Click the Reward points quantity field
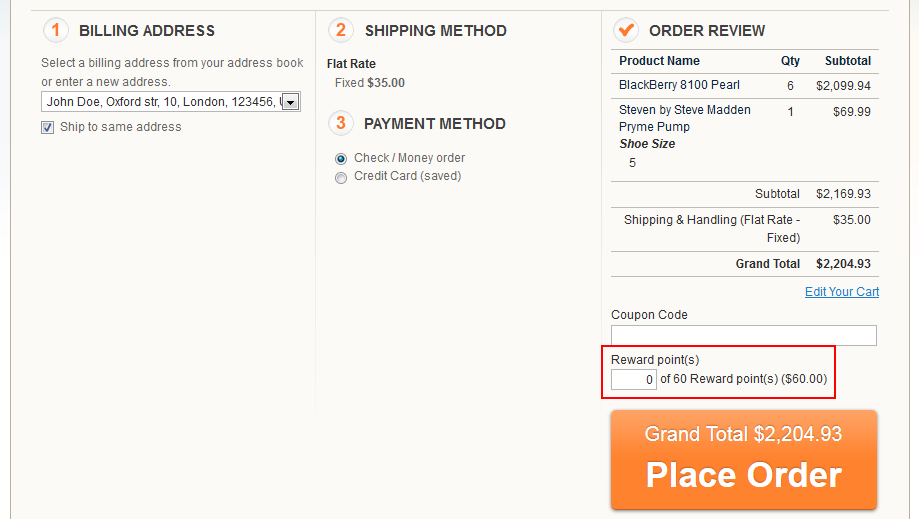 pyautogui.click(x=634, y=380)
